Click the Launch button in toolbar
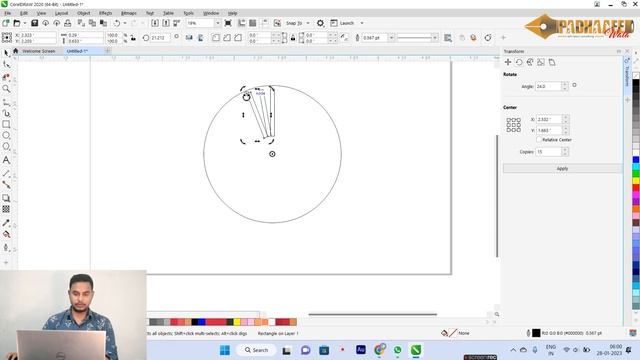Screen dimensions: 640x360 (342, 23)
